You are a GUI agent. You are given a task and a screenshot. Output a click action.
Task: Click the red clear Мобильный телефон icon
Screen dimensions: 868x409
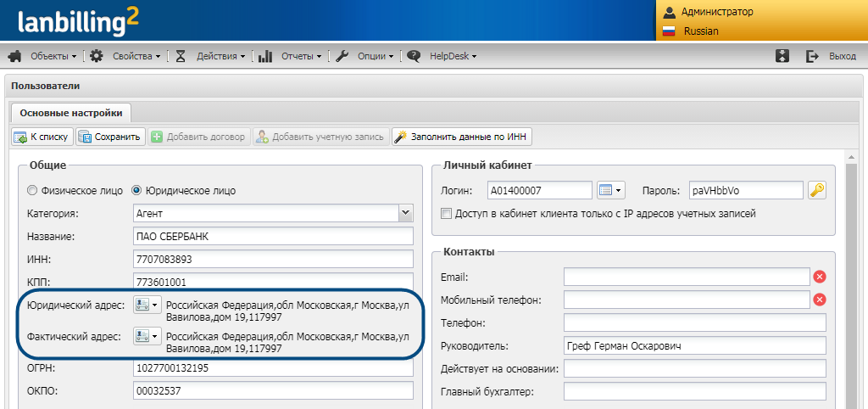click(820, 300)
